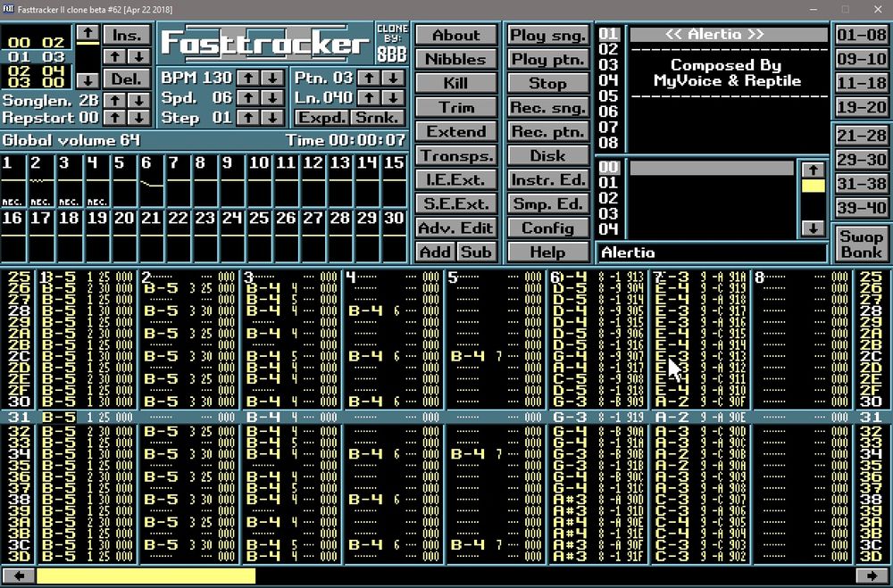Click Play sng. to play song
Screen dimensions: 893x588
[548, 35]
